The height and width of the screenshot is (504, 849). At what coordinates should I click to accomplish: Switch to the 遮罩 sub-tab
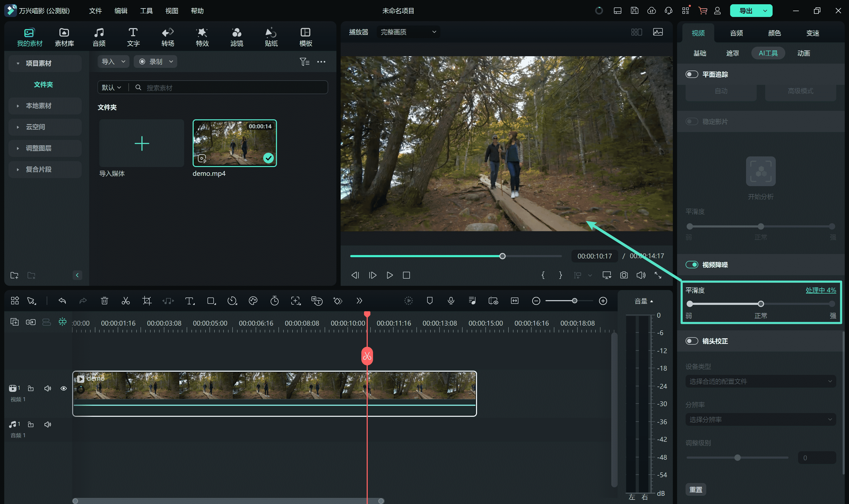point(733,53)
